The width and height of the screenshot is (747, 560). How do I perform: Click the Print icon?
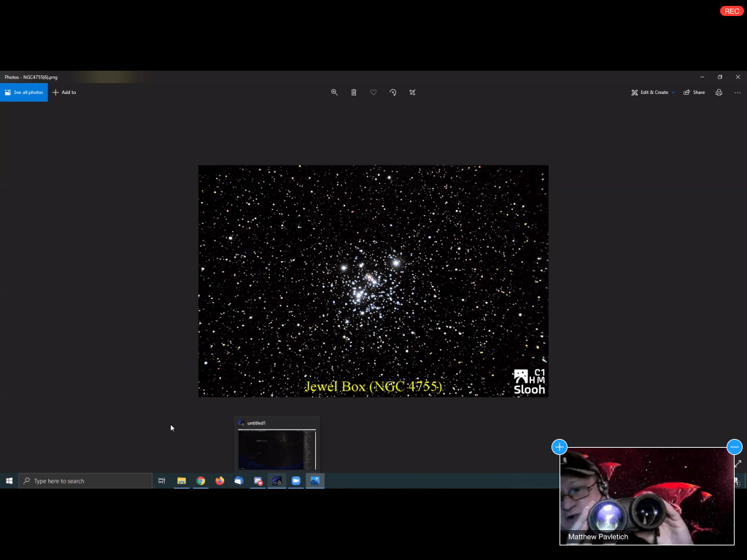719,93
